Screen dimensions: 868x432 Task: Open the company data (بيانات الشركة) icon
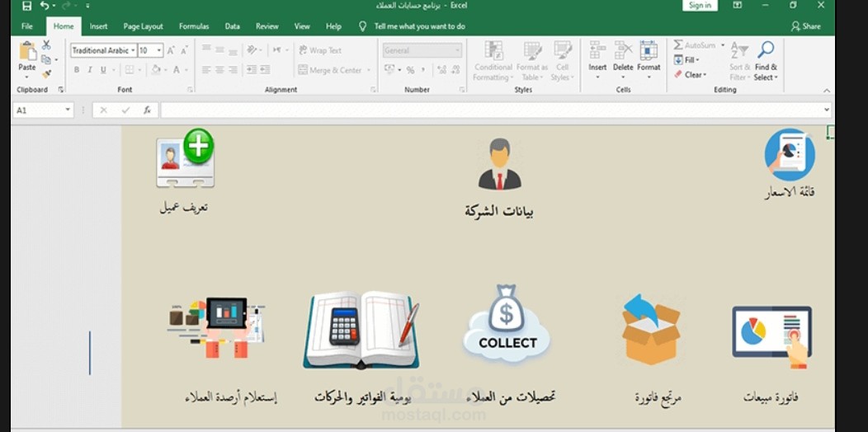click(x=499, y=164)
